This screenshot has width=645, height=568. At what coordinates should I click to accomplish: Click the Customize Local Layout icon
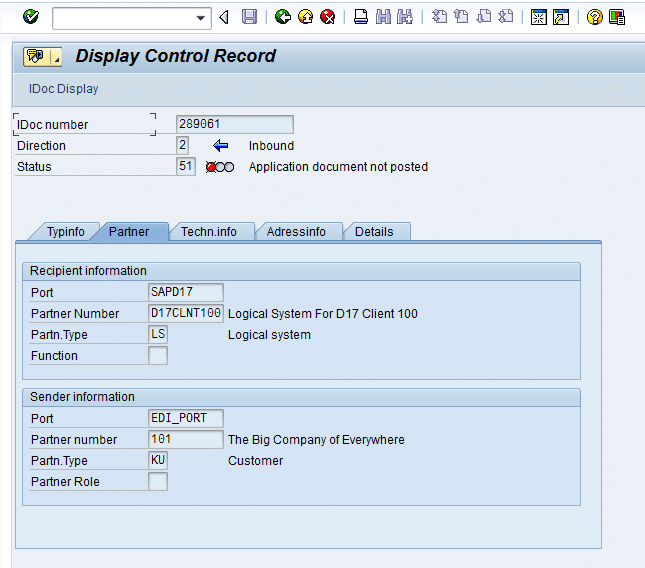(617, 17)
